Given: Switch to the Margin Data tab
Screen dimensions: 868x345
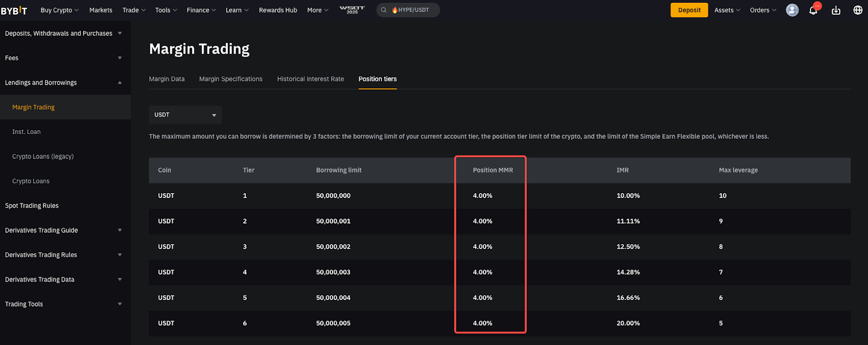Looking at the screenshot, I should (x=167, y=79).
